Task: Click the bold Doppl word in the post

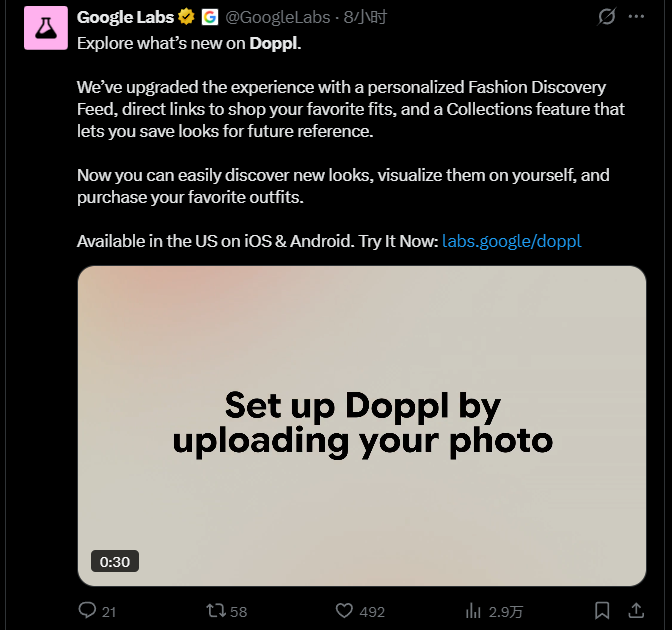Action: point(273,43)
